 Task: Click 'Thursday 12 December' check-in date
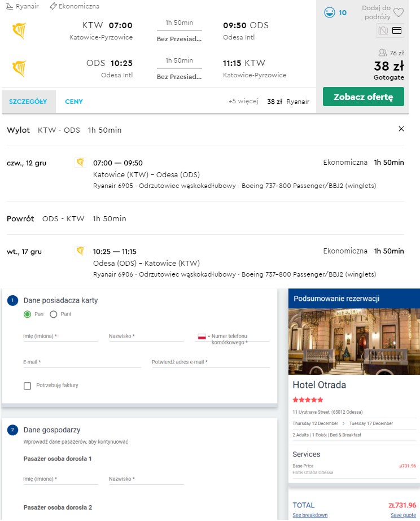click(x=316, y=423)
